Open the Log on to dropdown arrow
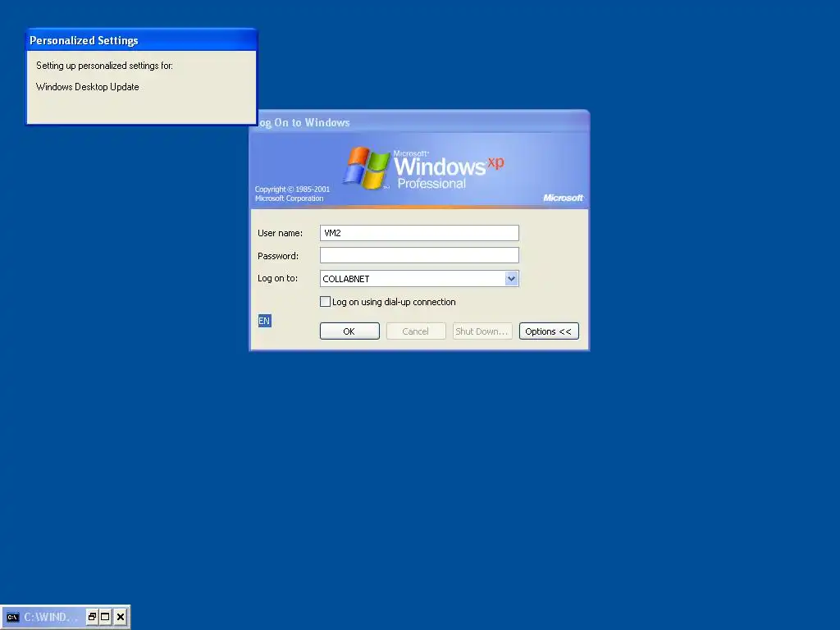The image size is (840, 630). pyautogui.click(x=511, y=279)
